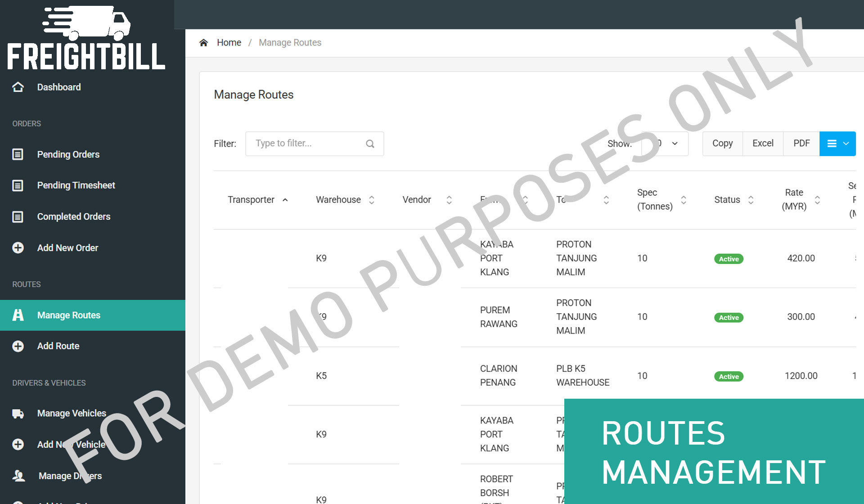Screen dimensions: 864x504
Task: Click K5 warehouse cell
Action: pyautogui.click(x=321, y=376)
